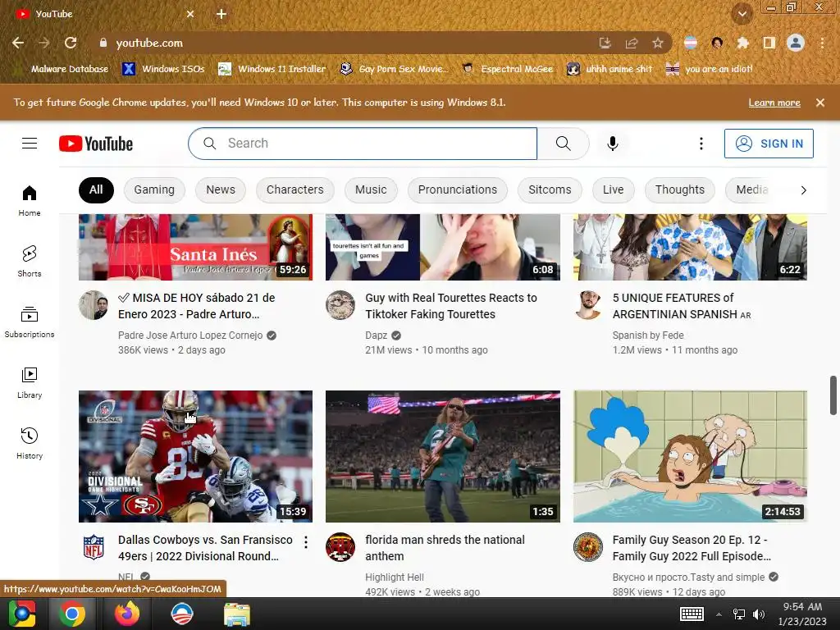Open the Windows ISOs bookmark

point(163,69)
